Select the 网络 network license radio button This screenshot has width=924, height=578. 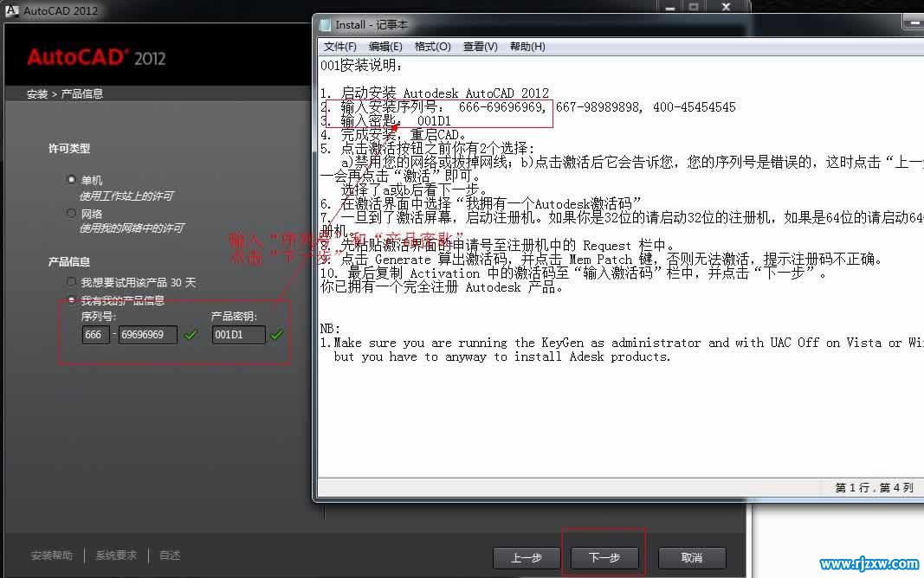71,213
